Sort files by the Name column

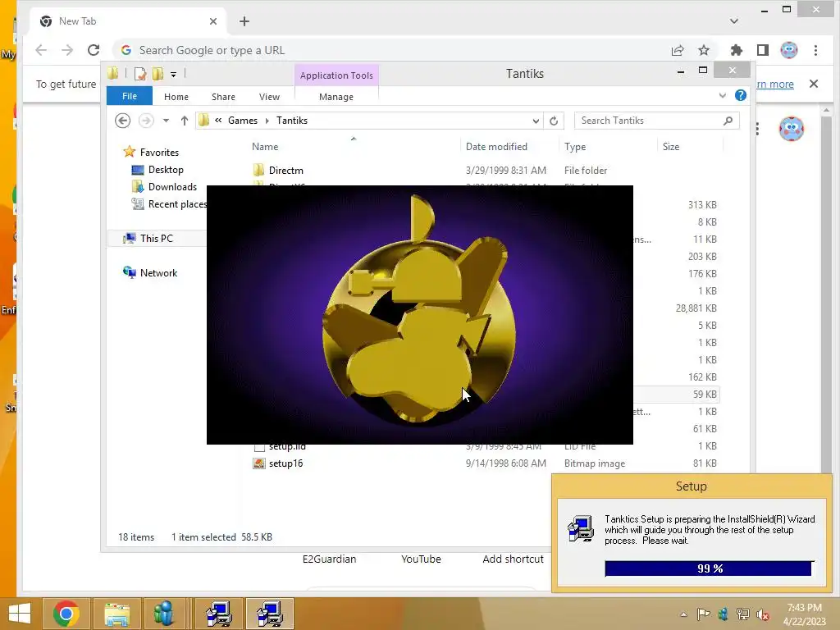(265, 147)
